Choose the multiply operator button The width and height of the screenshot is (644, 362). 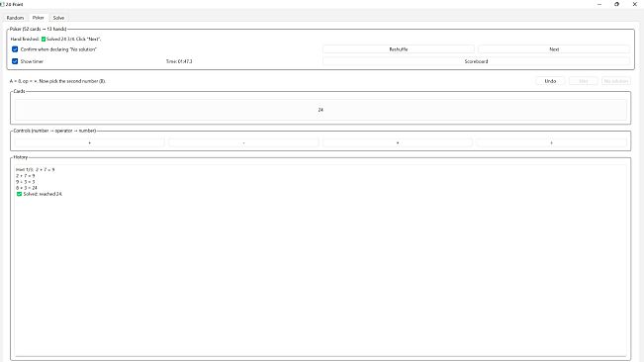[x=398, y=142]
